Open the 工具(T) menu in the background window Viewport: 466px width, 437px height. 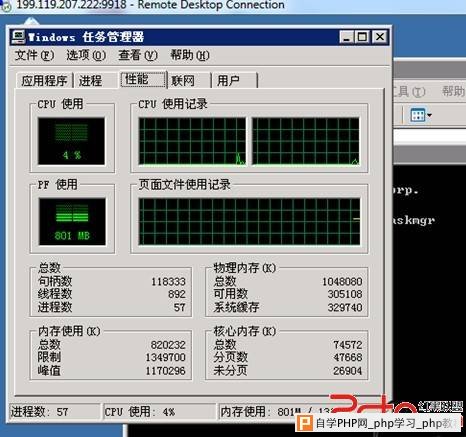(410, 91)
